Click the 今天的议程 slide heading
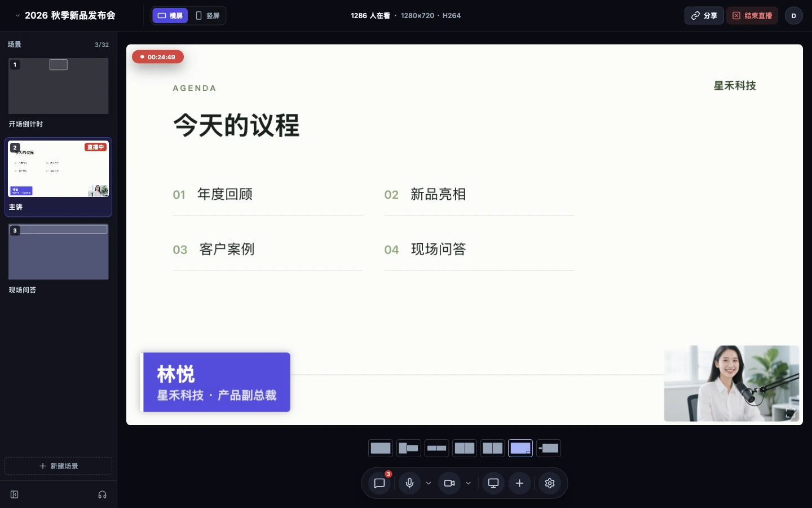The width and height of the screenshot is (812, 508). click(x=236, y=125)
